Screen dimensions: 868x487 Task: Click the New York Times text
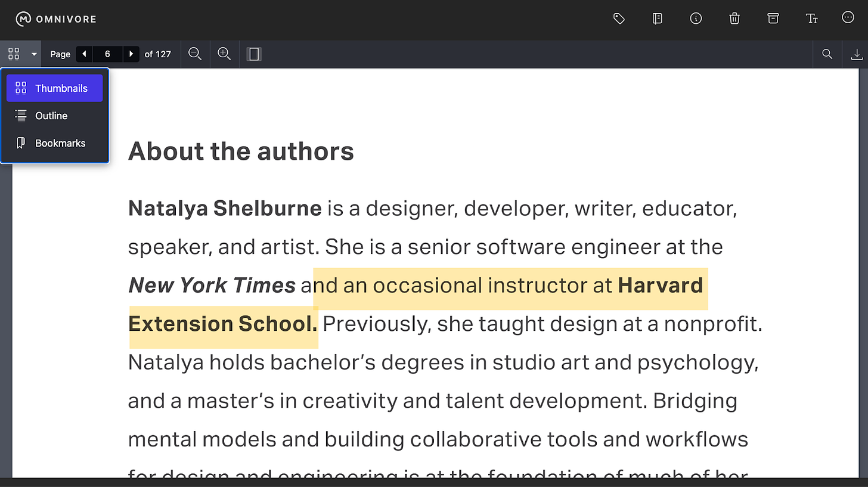(212, 286)
